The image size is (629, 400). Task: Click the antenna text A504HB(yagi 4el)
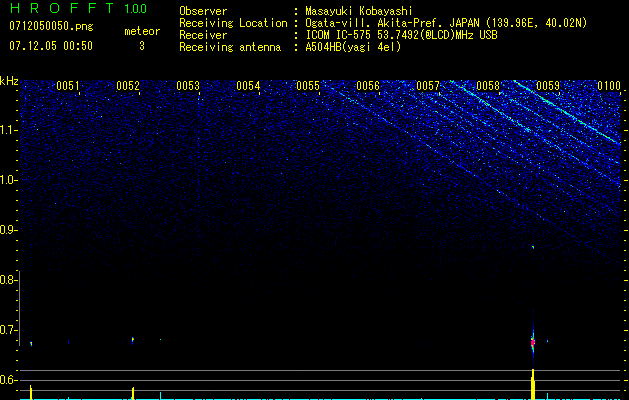[x=353, y=47]
